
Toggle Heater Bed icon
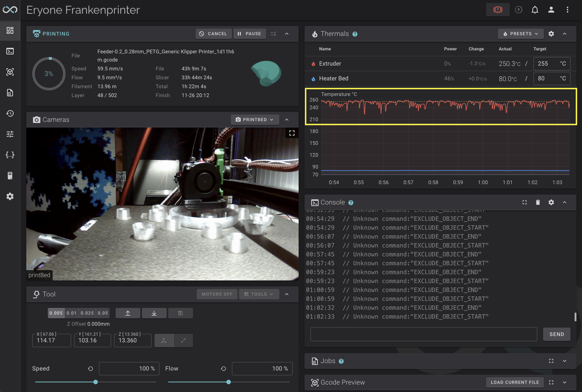(313, 79)
